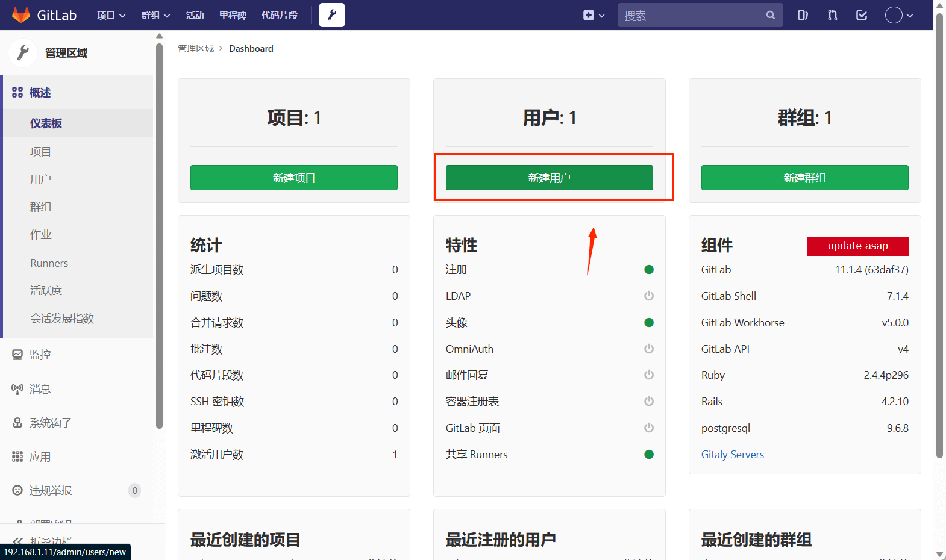Click the 管理区域 sidebar wrench avatar

(23, 53)
